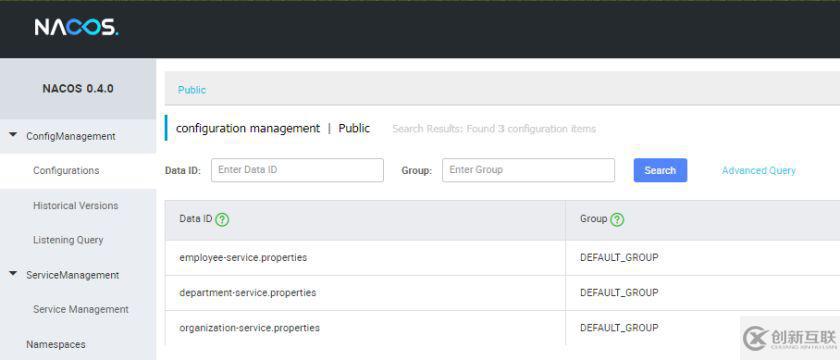Image resolution: width=840 pixels, height=360 pixels.
Task: Open Historical Versions in sidebar
Action: [x=76, y=206]
